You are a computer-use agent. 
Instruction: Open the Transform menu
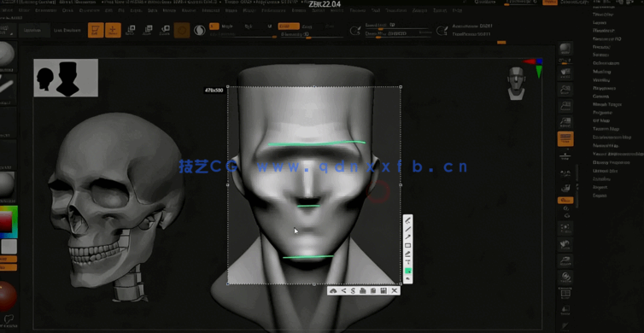395,11
